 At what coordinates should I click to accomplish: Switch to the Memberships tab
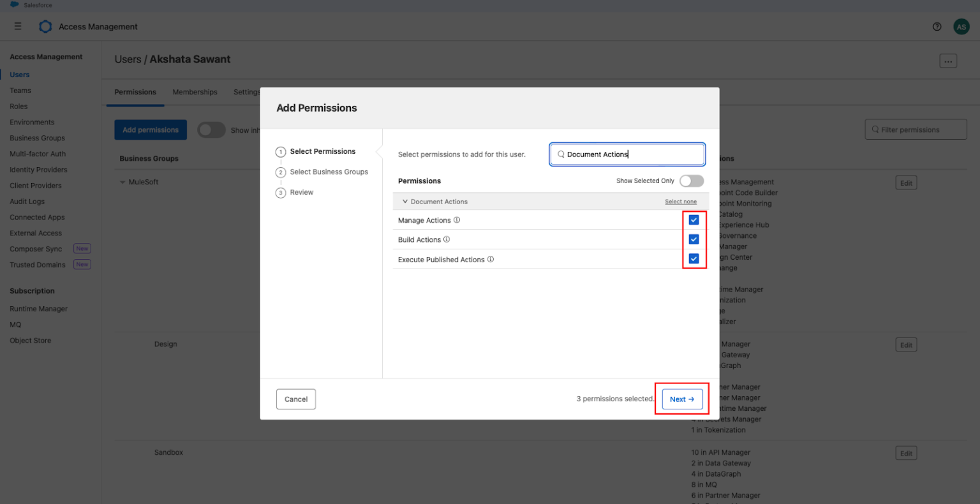[x=195, y=92]
